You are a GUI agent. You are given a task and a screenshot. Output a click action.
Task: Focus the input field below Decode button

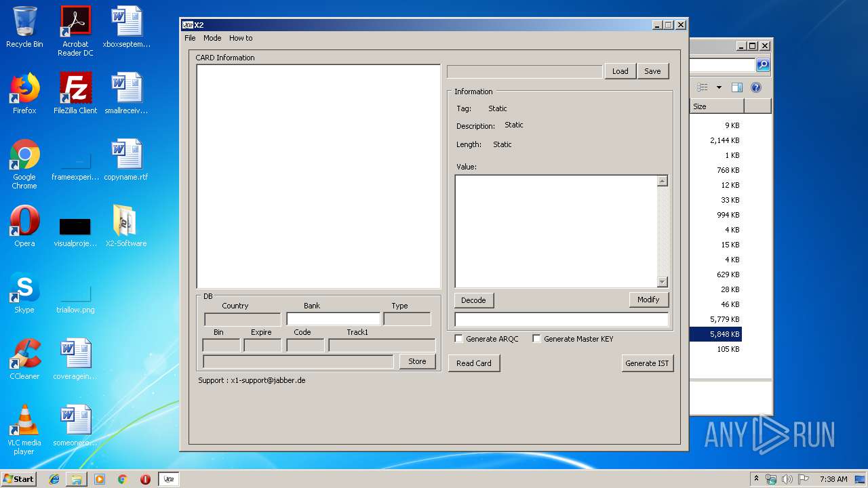pyautogui.click(x=561, y=319)
